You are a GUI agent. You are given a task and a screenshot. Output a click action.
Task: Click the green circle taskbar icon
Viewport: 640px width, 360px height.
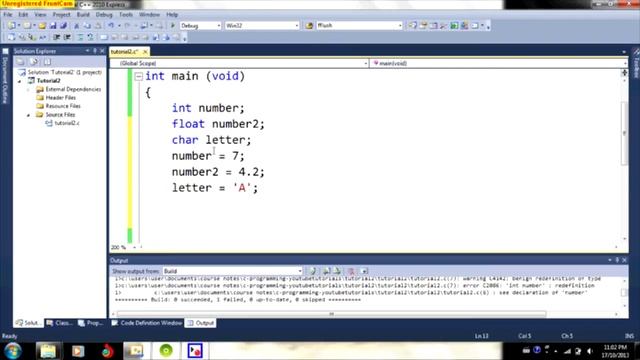point(166,351)
